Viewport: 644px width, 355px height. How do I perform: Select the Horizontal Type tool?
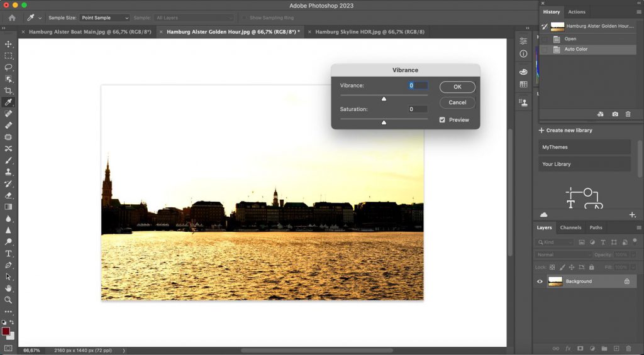coord(8,254)
